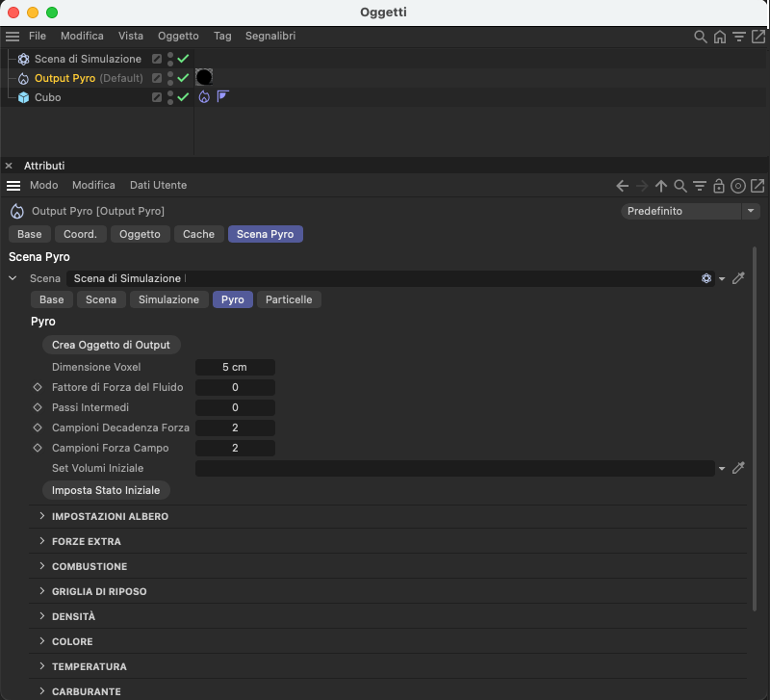Toggle the lock icon in Attributi
Screen dimensions: 770x700
click(x=718, y=186)
